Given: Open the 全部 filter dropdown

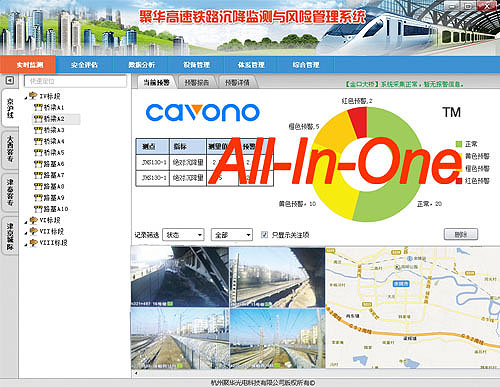Looking at the screenshot, I should (232, 235).
